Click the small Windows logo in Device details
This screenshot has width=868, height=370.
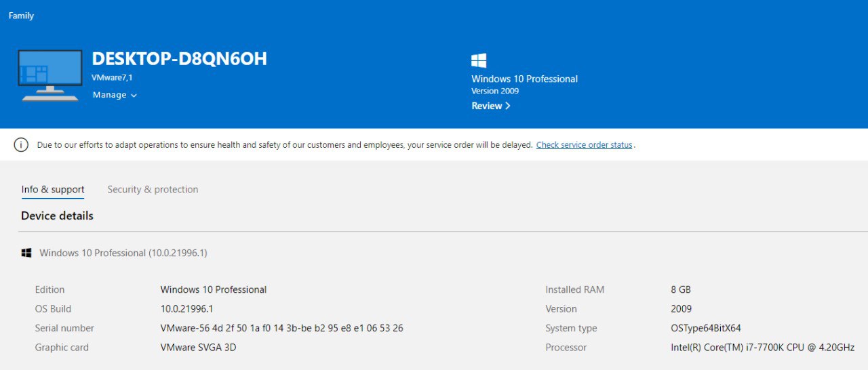26,253
